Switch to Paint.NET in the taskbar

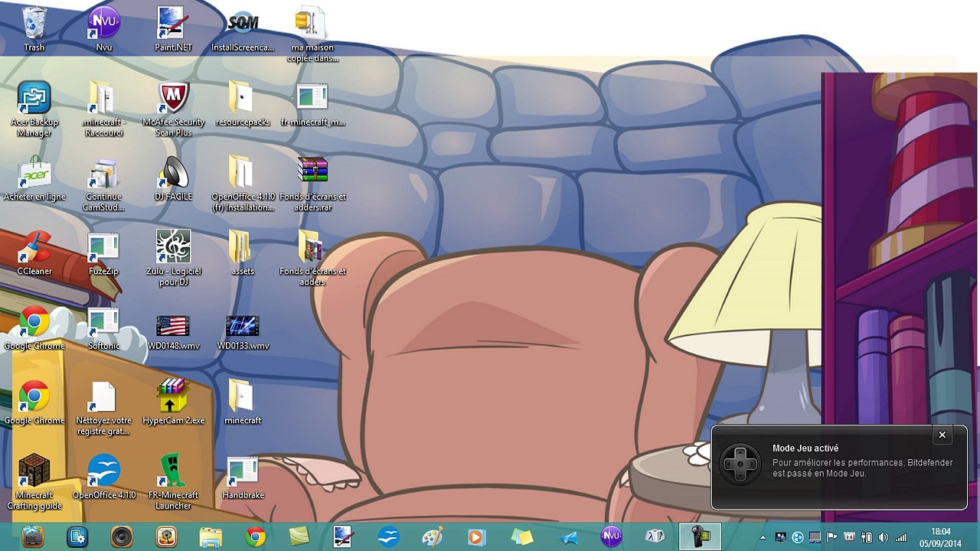tap(344, 536)
